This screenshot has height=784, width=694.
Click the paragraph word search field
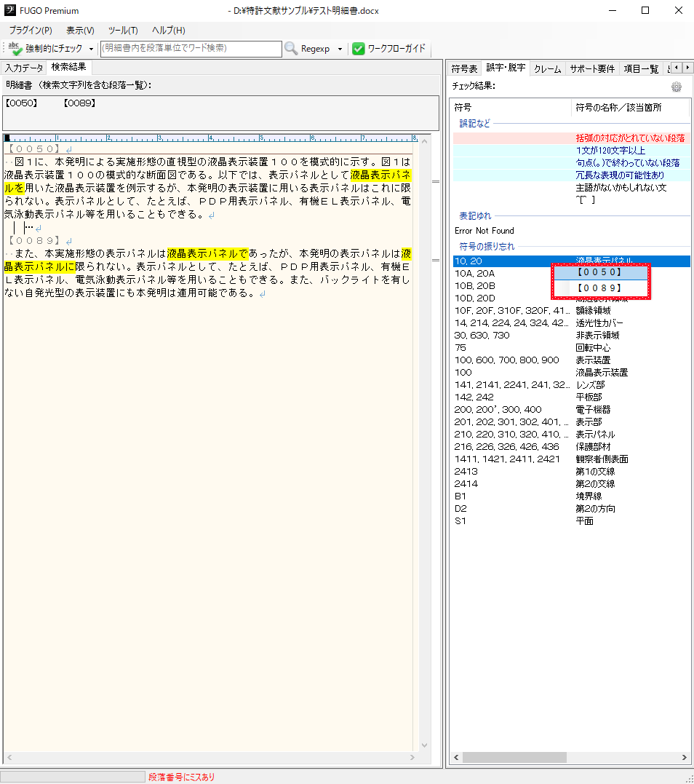pos(191,48)
